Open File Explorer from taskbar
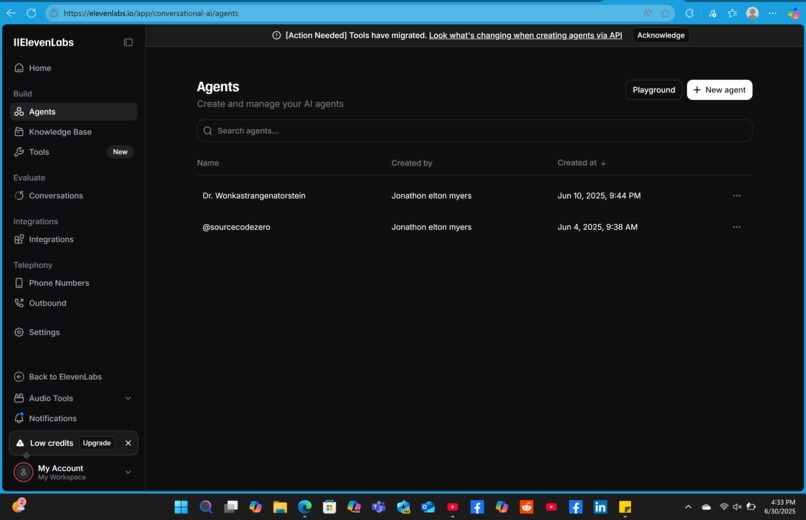The width and height of the screenshot is (806, 520). pos(280,507)
